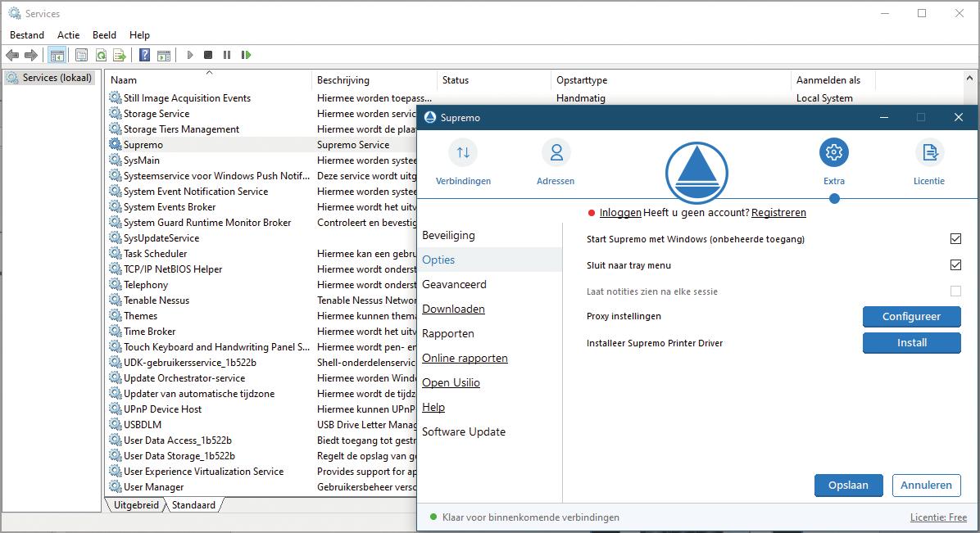Click the Configureer proxy button
The image size is (980, 533).
(911, 316)
